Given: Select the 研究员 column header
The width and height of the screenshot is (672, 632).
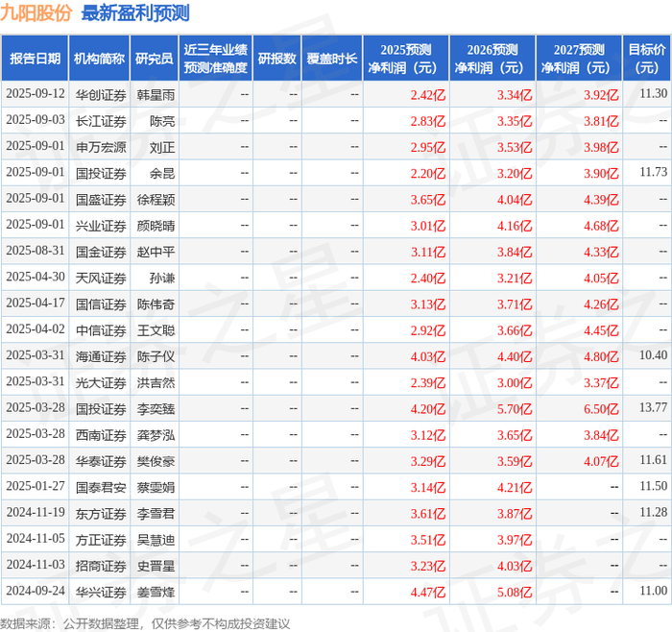Looking at the screenshot, I should [155, 59].
